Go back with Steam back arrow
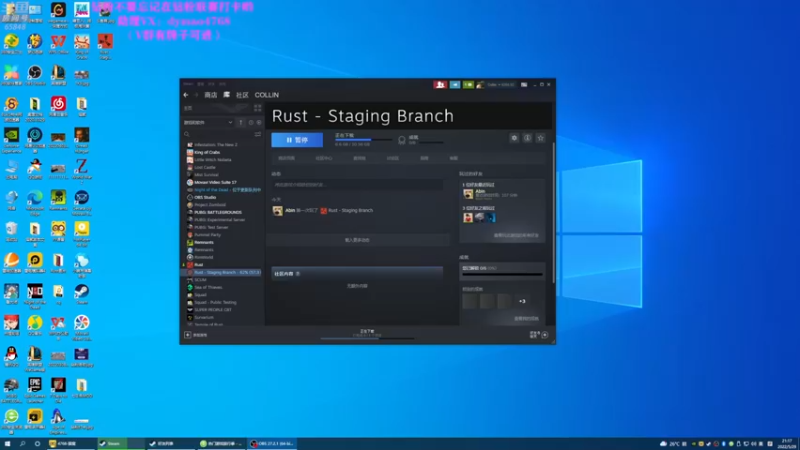The height and width of the screenshot is (450, 800). pos(186,95)
